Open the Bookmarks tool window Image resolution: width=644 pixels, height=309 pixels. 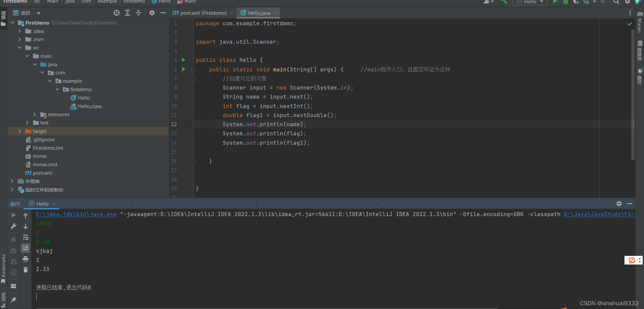3,268
